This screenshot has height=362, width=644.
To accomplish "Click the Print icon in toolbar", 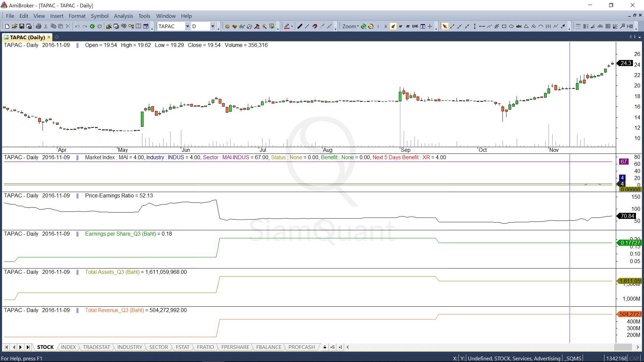I will tap(39, 26).
